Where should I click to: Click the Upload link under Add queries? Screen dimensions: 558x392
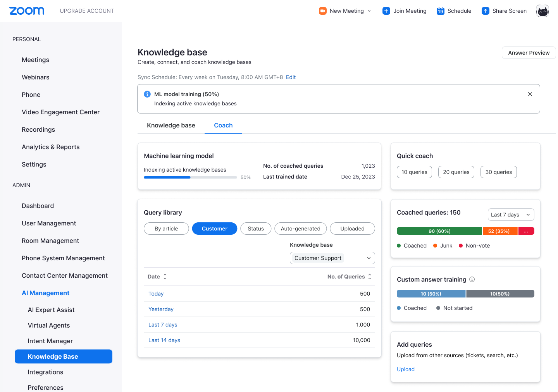tap(406, 369)
